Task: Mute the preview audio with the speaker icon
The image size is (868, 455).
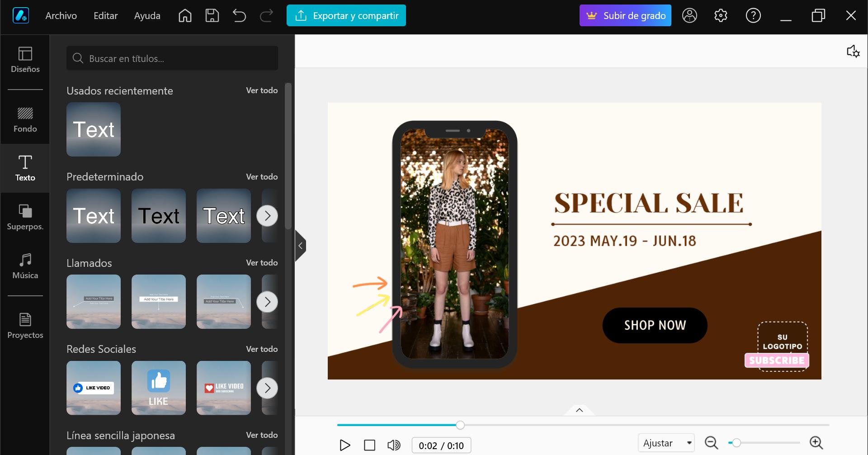Action: [x=394, y=445]
